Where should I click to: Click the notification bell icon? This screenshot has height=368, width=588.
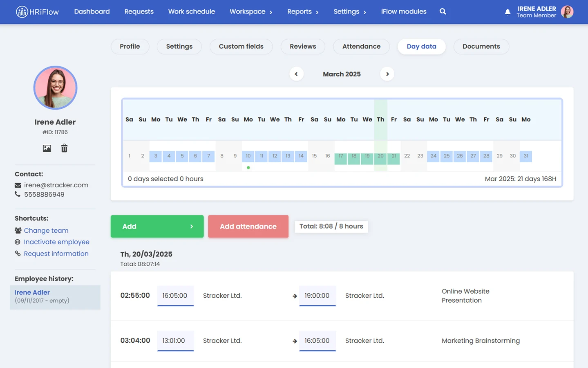pyautogui.click(x=508, y=12)
